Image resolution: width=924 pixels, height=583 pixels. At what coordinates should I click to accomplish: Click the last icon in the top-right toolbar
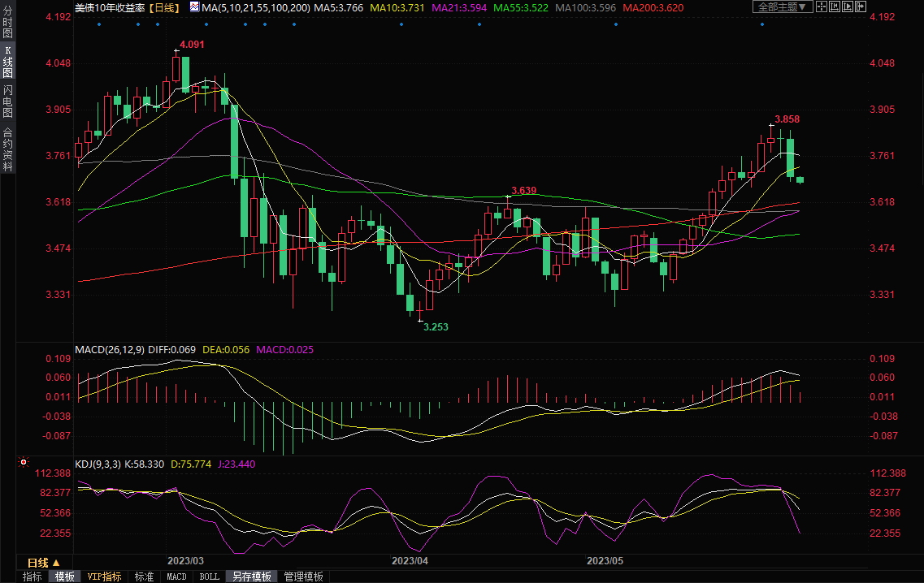coord(861,7)
